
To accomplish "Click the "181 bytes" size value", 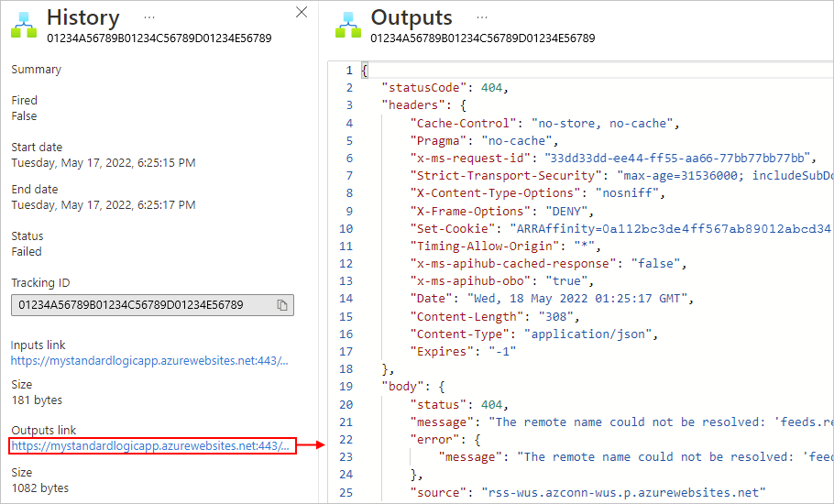I will [37, 400].
